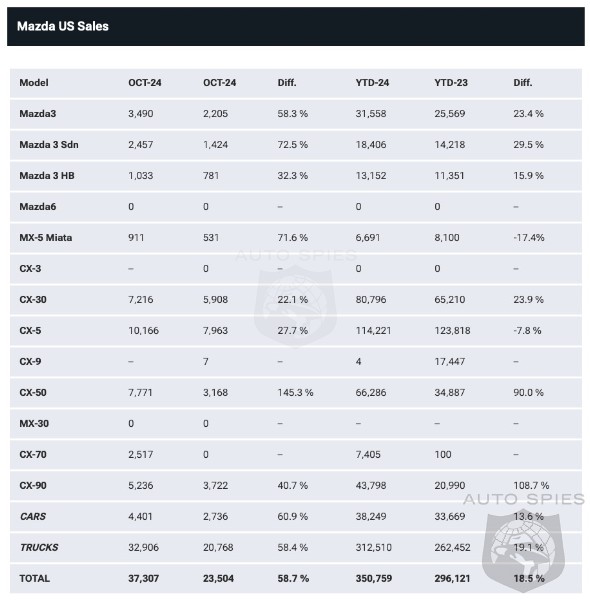
Task: Select the CX-50 difference 145.3 %
Action: tap(295, 393)
